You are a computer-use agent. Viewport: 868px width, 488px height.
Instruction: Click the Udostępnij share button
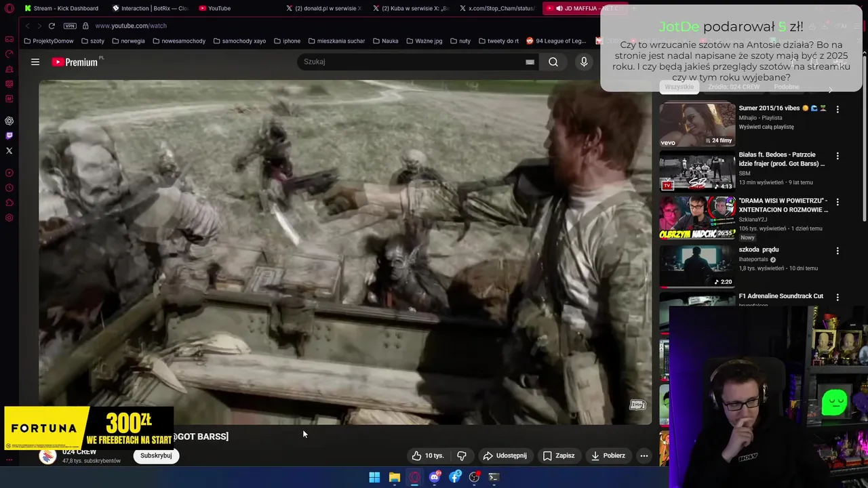(505, 455)
